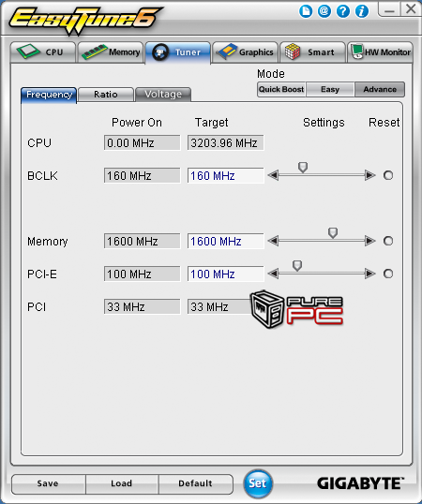Select the PCI-E reset radio button

[388, 274]
